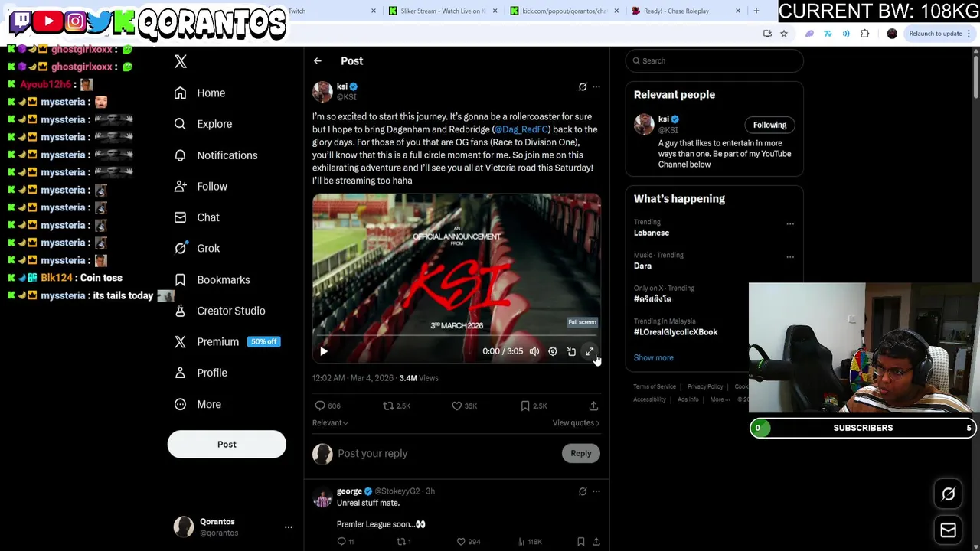Click the gray Reply button
Image resolution: width=980 pixels, height=551 pixels.
(581, 453)
